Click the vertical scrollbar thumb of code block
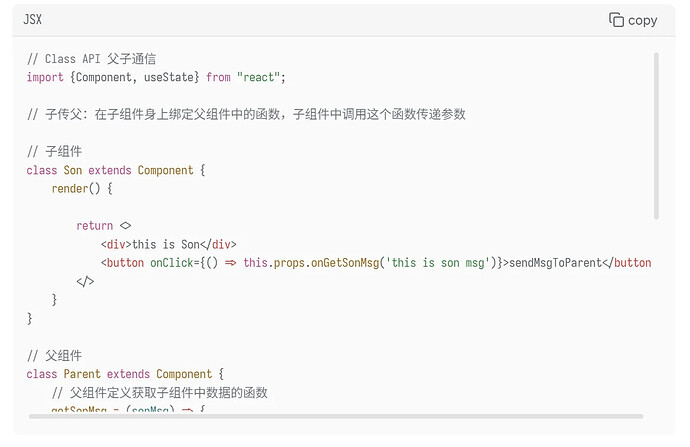Screen dimensions: 690x447 tap(656, 136)
